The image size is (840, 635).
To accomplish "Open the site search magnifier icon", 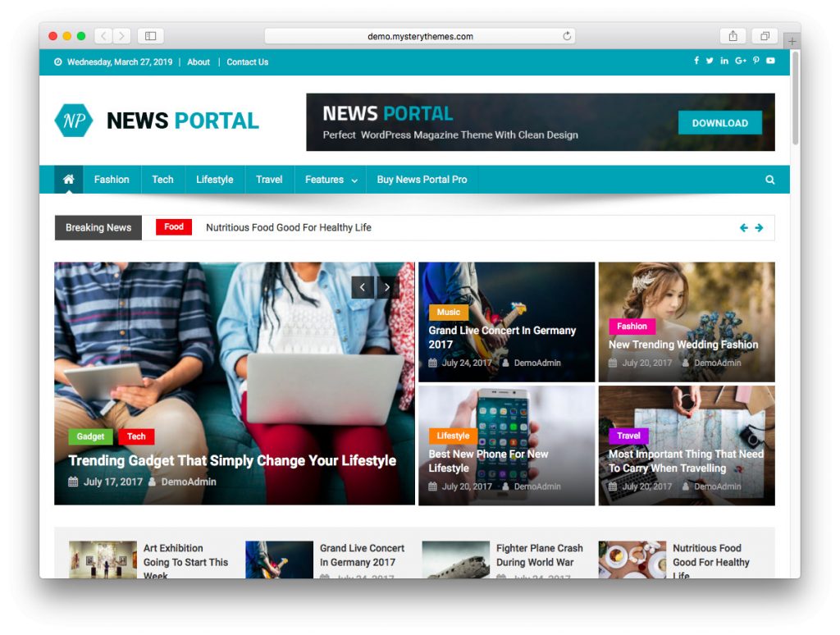I will pyautogui.click(x=769, y=180).
